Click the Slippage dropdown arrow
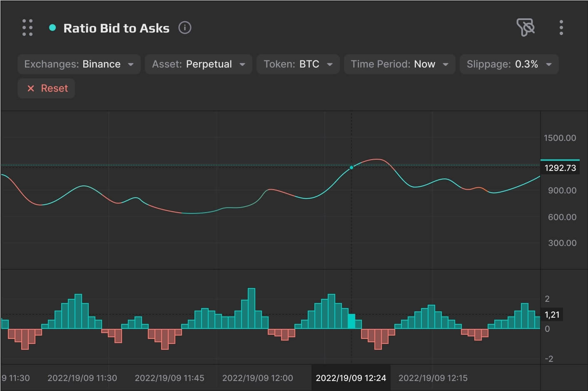 pyautogui.click(x=549, y=64)
